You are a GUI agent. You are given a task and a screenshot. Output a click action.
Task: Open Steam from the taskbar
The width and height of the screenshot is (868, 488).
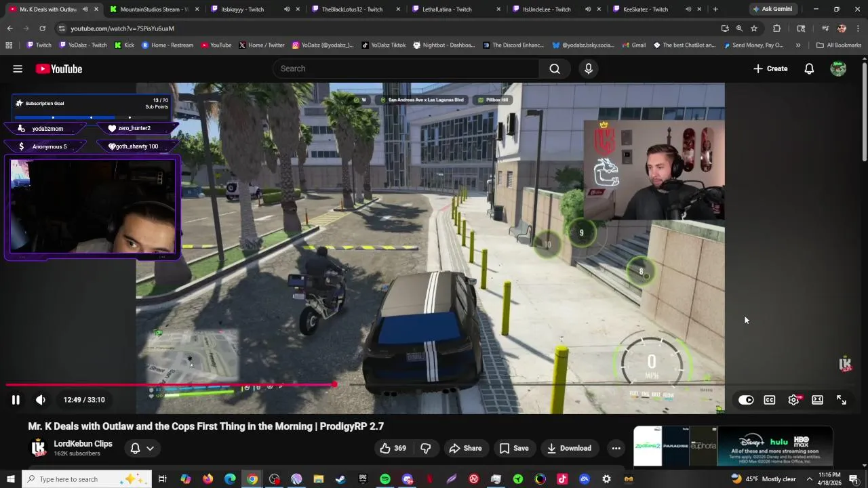340,479
